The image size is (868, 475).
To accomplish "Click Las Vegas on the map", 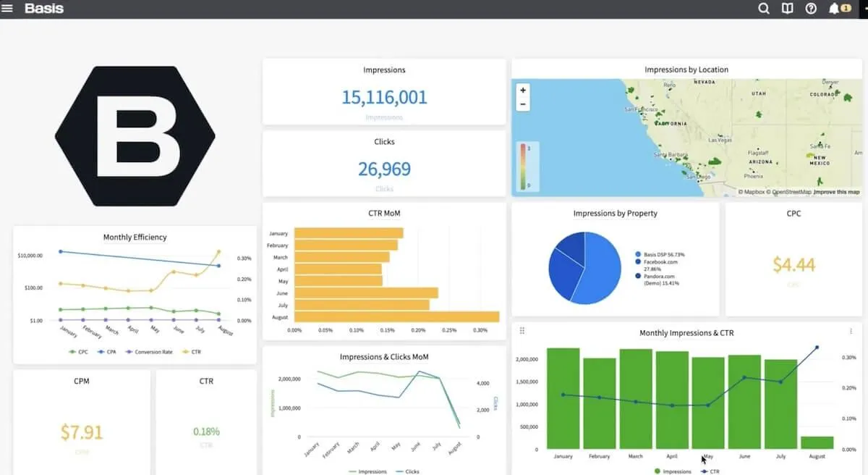I will (720, 140).
